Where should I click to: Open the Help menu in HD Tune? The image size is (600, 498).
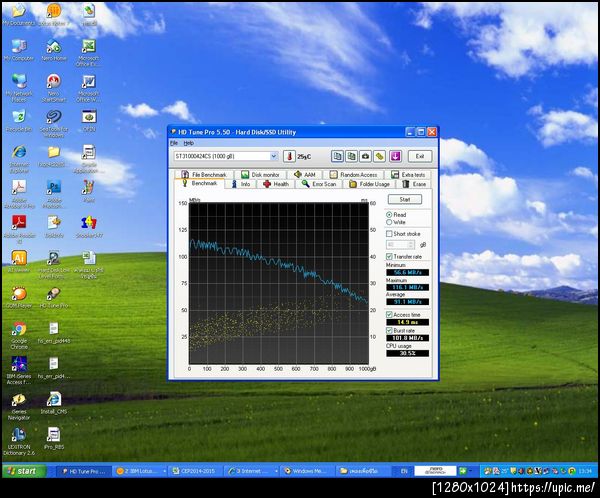[x=189, y=143]
